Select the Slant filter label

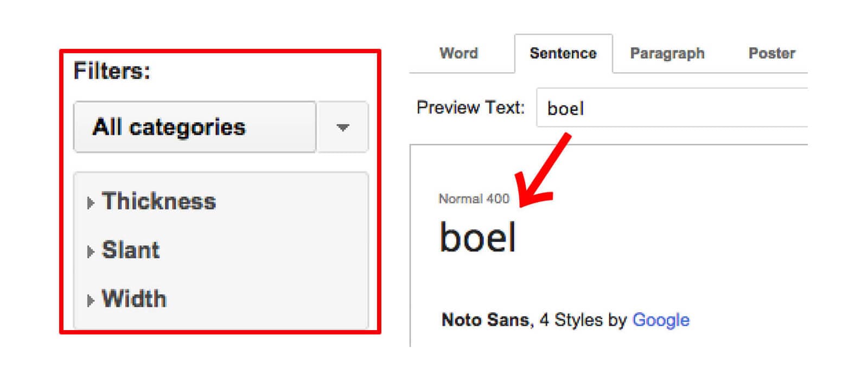point(131,250)
